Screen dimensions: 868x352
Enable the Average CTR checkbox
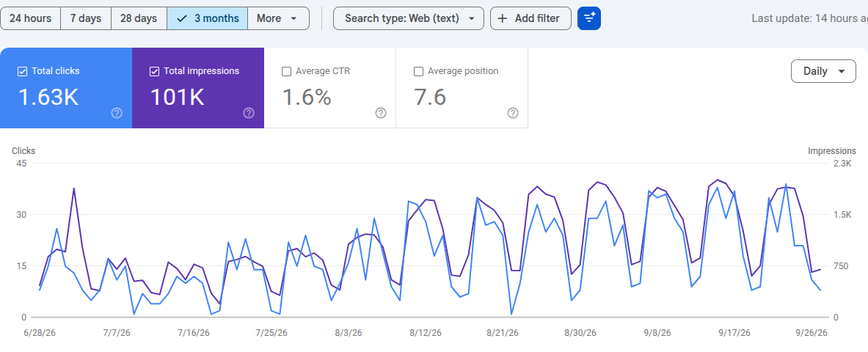pyautogui.click(x=286, y=71)
